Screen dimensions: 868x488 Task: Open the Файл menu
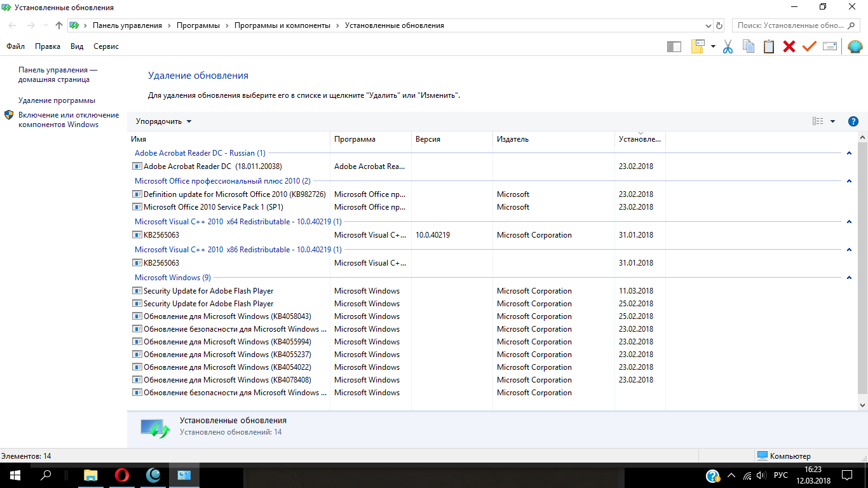pos(15,46)
